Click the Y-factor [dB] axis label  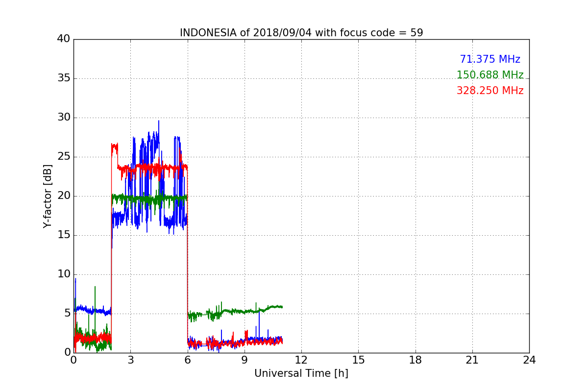pos(48,196)
